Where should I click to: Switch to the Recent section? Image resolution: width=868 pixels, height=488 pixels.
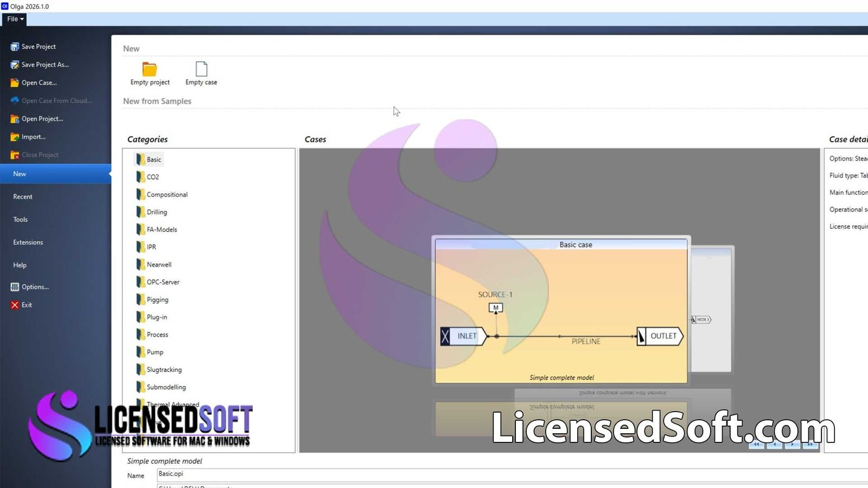pos(22,196)
